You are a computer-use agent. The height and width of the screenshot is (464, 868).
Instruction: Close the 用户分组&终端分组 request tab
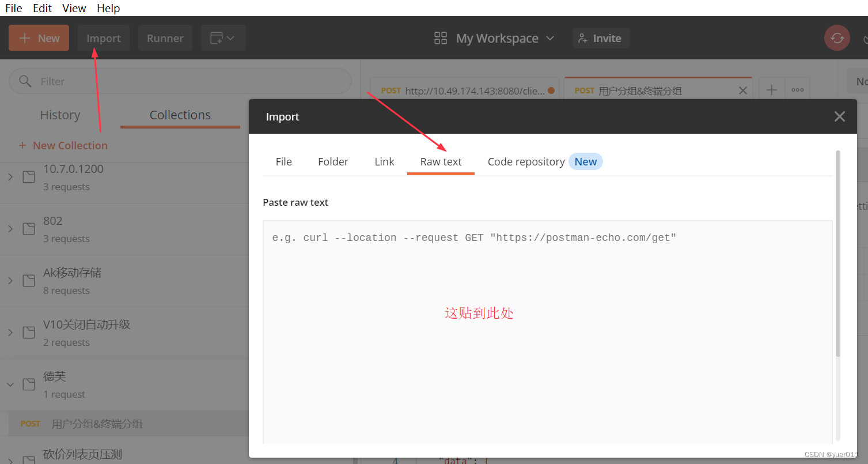(742, 90)
